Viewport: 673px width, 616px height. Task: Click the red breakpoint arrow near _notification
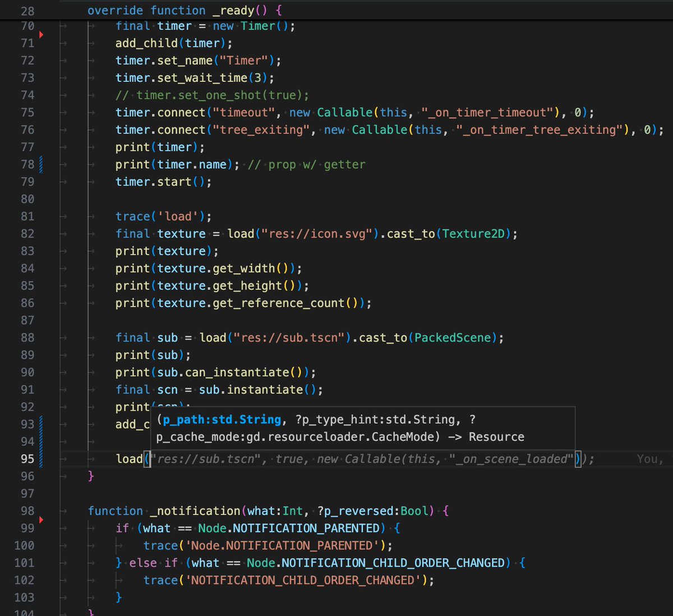click(x=41, y=519)
